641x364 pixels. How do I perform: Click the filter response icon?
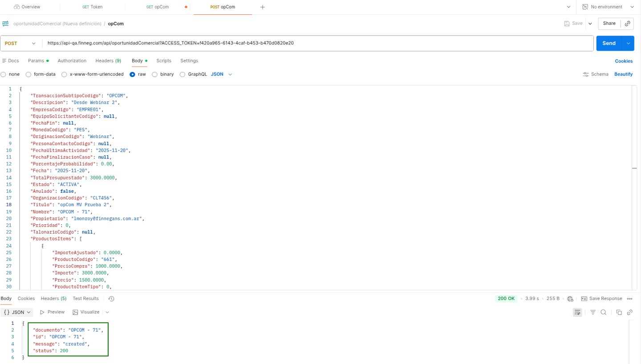point(593,312)
